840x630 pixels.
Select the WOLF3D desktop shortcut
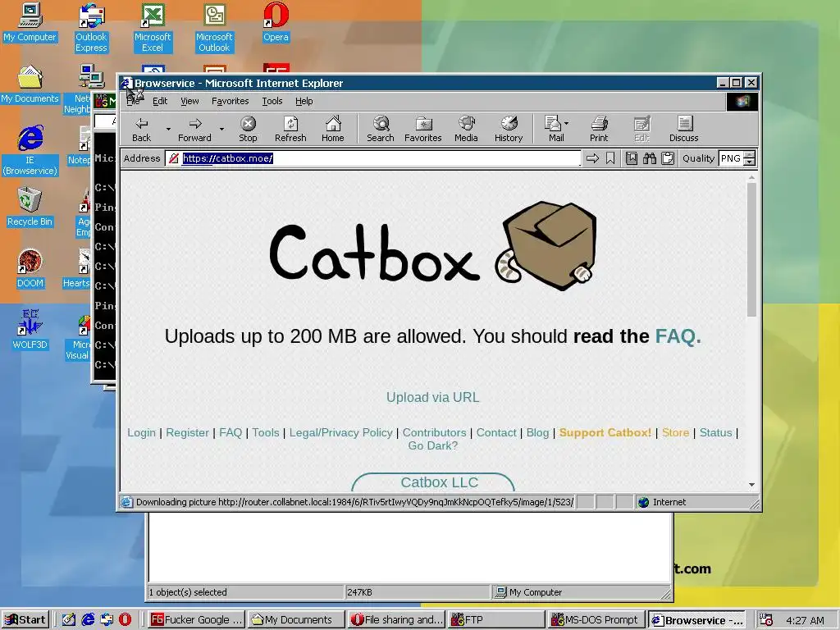(x=30, y=331)
